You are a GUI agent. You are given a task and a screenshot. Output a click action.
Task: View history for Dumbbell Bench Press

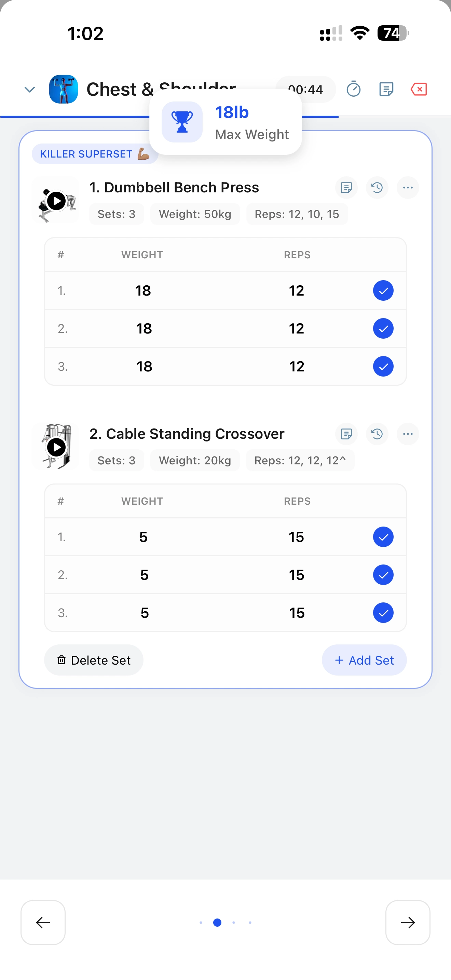[377, 188]
